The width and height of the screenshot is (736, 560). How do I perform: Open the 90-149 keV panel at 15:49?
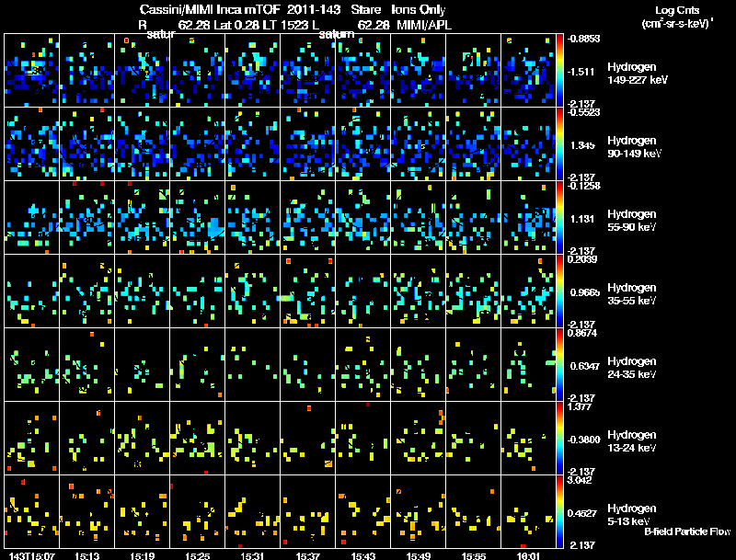419,144
